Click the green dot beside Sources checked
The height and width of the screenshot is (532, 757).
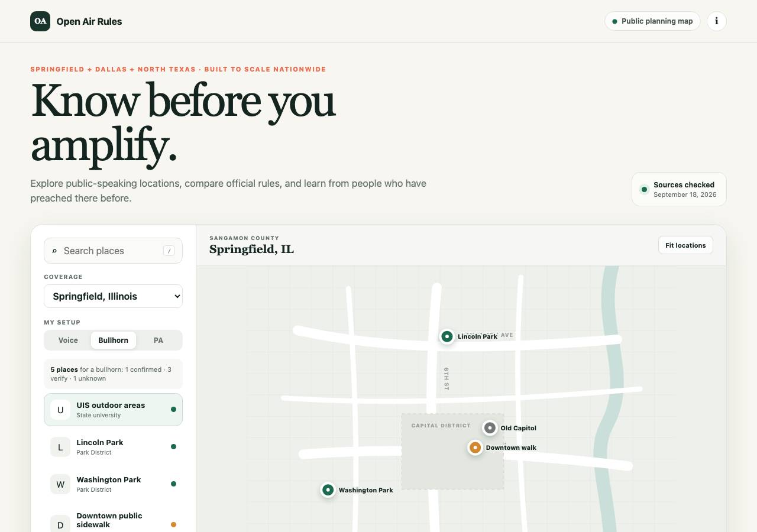644,189
